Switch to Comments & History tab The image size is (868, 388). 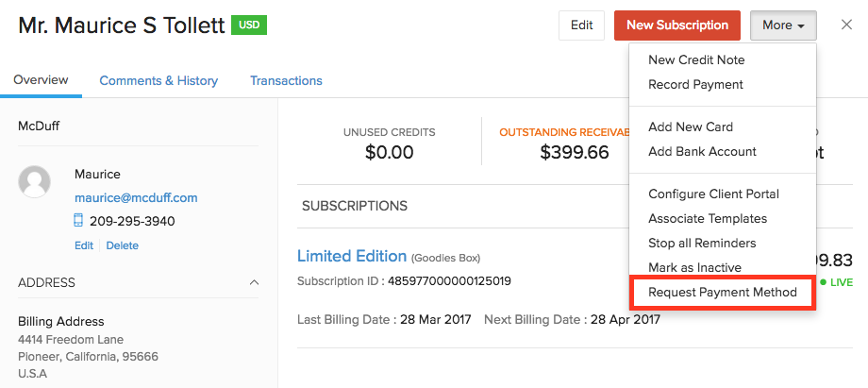(x=159, y=81)
